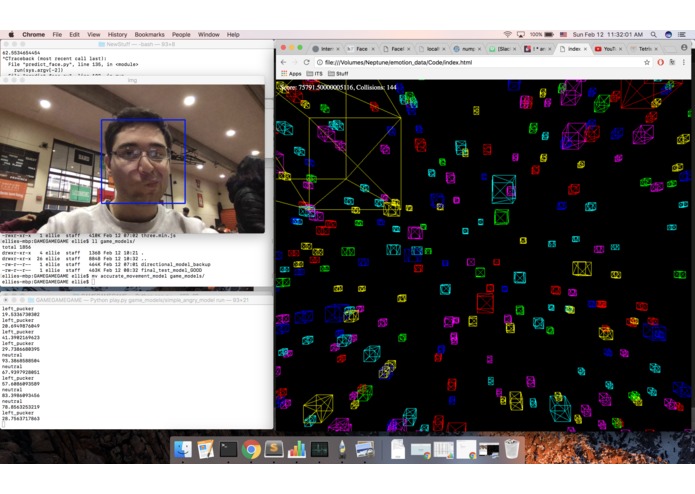Image resolution: width=695 pixels, height=494 pixels.
Task: Open the History menu
Action: pyautogui.click(x=117, y=34)
